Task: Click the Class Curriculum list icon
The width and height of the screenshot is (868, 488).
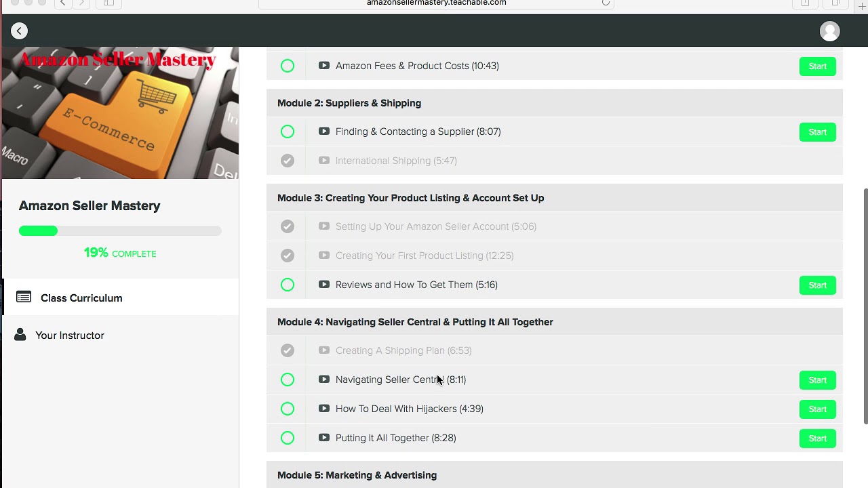Action: (24, 298)
